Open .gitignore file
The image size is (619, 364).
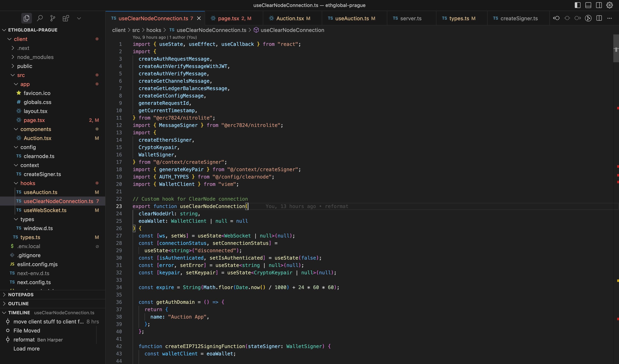[x=53, y=255]
